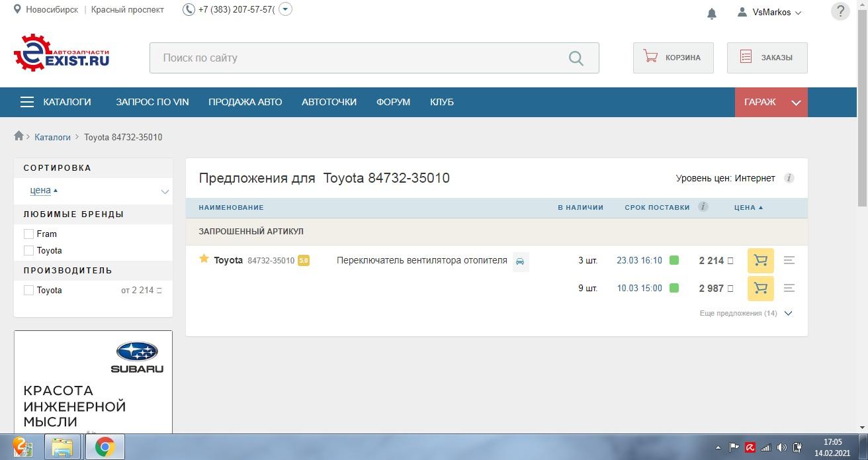Check Toyota under Производитель
This screenshot has width=868, height=460.
point(28,290)
